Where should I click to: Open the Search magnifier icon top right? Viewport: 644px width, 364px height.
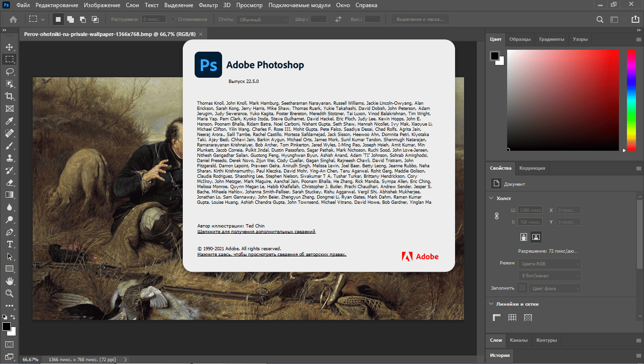(x=600, y=19)
